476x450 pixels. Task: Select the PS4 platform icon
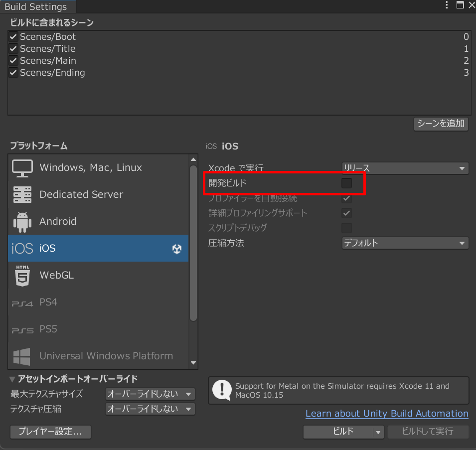[22, 302]
